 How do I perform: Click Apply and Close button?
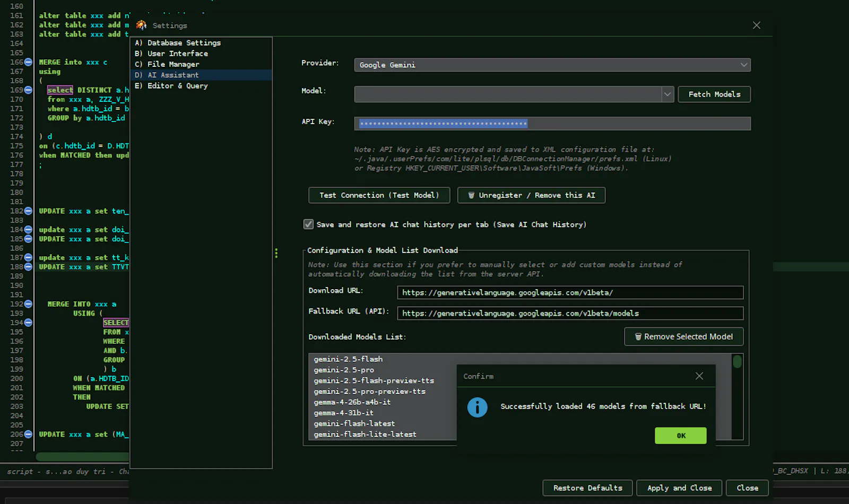[x=679, y=488]
